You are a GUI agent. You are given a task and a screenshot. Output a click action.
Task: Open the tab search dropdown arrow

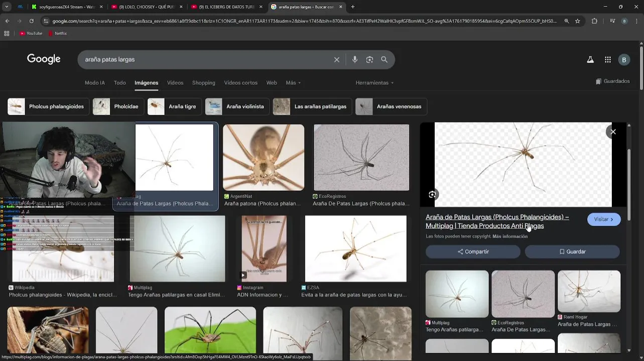click(7, 7)
